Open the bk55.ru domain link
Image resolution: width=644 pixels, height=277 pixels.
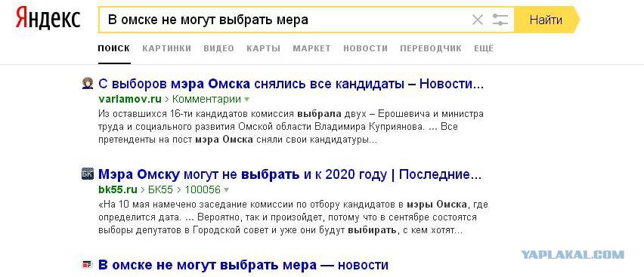click(x=118, y=189)
